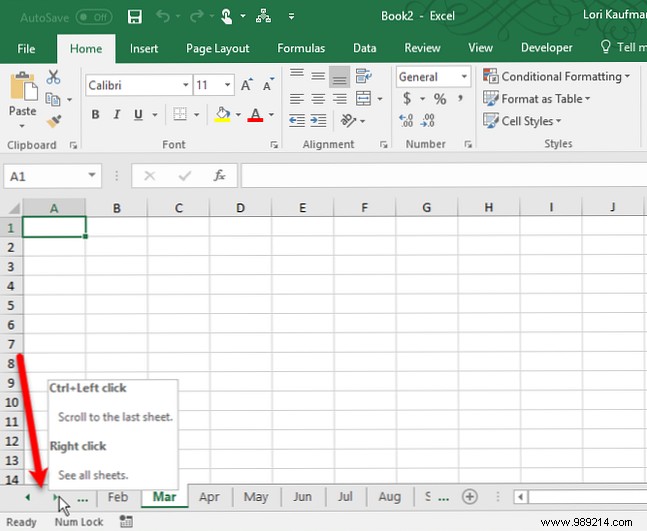Click the Save icon in the title bar
Image resolution: width=647 pixels, height=531 pixels.
[135, 17]
